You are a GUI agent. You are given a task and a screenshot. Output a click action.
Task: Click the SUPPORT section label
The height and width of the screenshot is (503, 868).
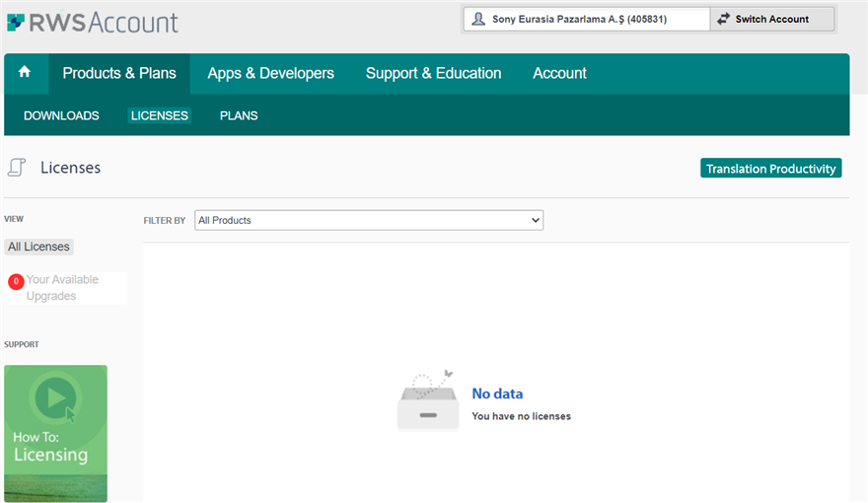tap(22, 344)
